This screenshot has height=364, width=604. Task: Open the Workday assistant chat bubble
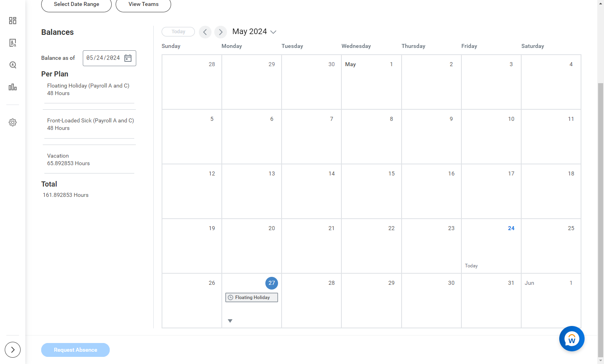[x=572, y=339]
